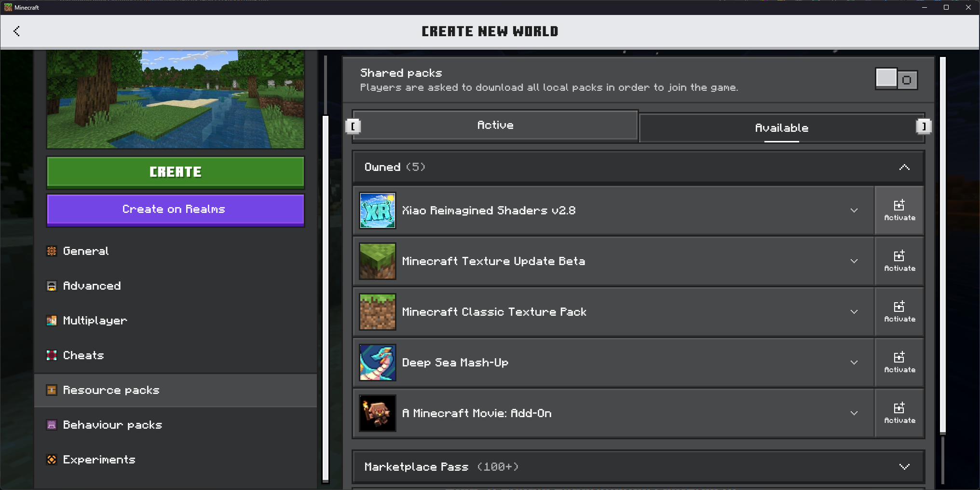Image resolution: width=980 pixels, height=490 pixels.
Task: Switch to the Active packs tab
Action: tap(495, 126)
